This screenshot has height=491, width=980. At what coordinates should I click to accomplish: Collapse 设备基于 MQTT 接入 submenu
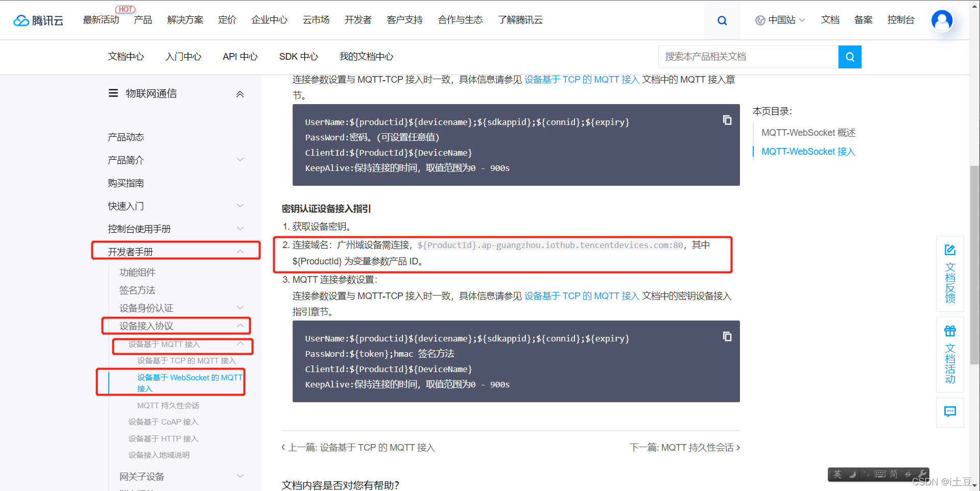pyautogui.click(x=240, y=344)
